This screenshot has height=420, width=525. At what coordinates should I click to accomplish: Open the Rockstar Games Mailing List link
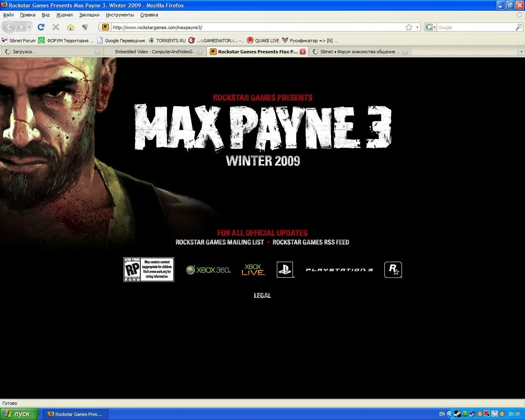tap(219, 242)
